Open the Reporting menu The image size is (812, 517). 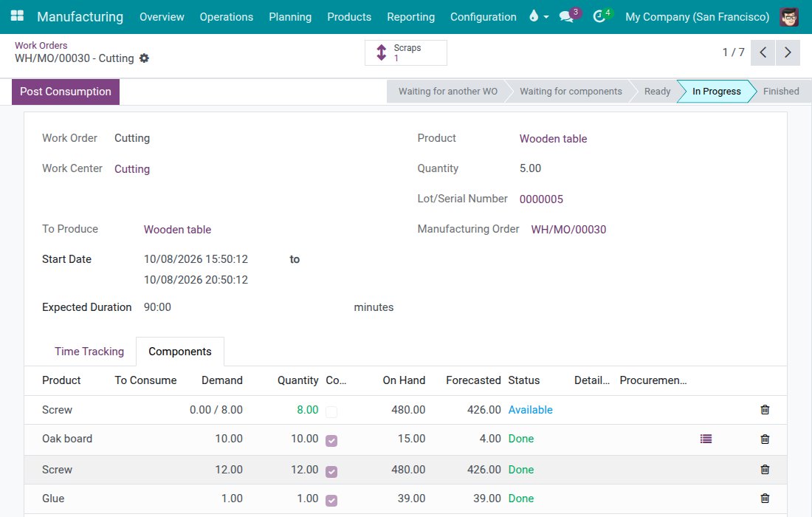[x=410, y=16]
